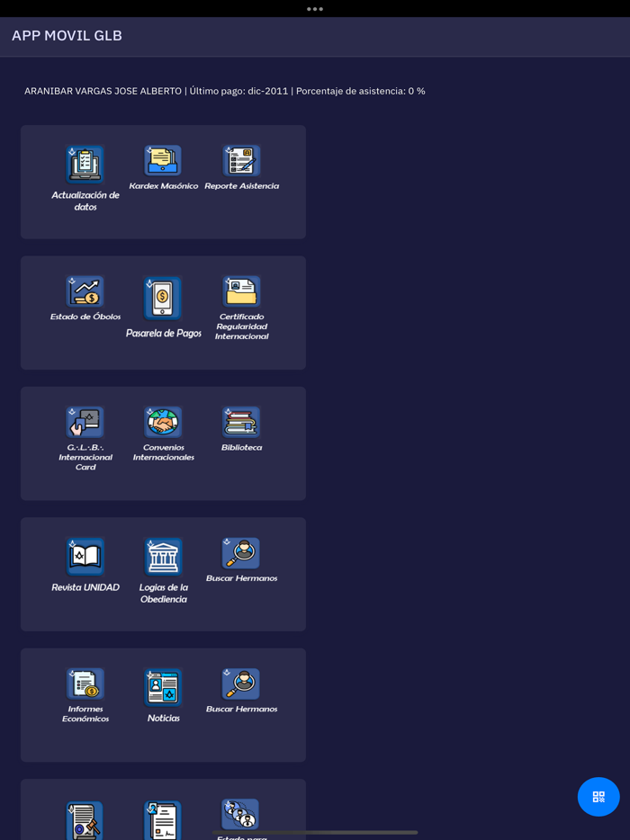The width and height of the screenshot is (630, 840).
Task: Open Informes Económicos report icon
Action: (85, 684)
